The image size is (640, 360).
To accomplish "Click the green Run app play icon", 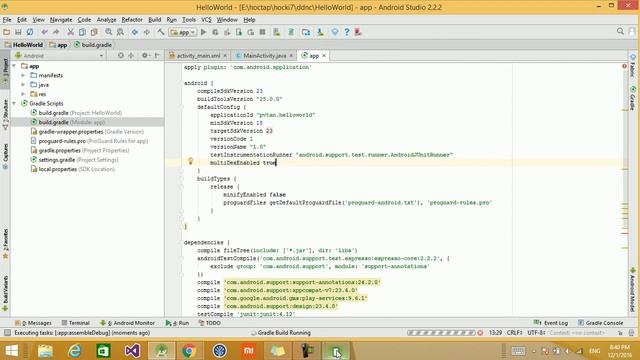I will click(204, 32).
